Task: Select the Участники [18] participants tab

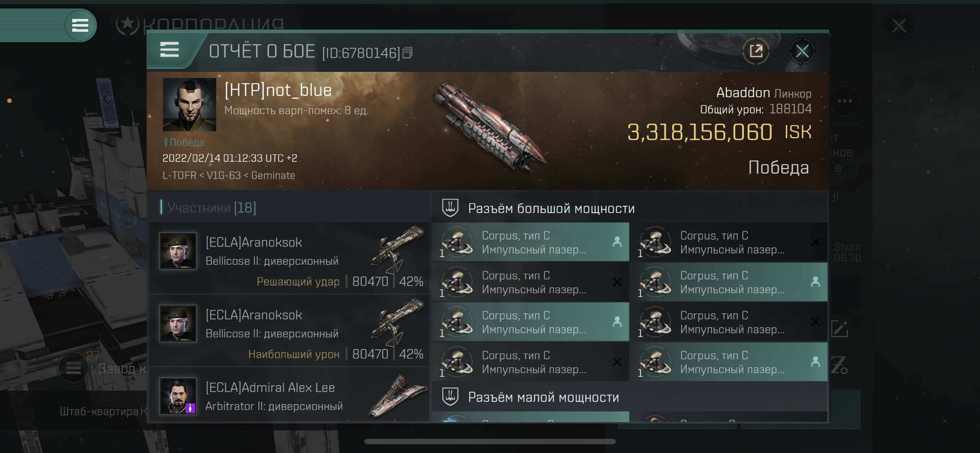Action: coord(211,208)
